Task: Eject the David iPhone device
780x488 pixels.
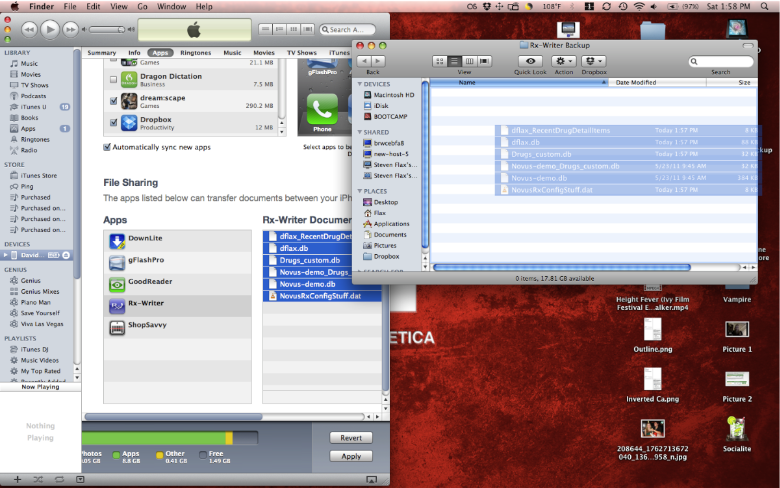Action: (66, 255)
